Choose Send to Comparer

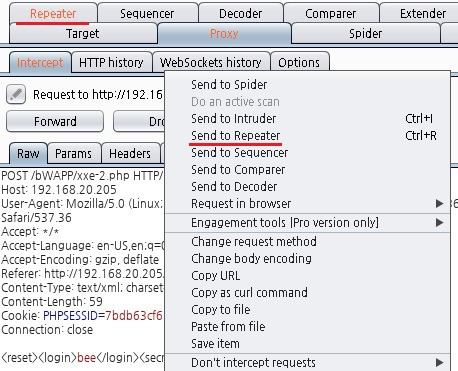[307, 170]
